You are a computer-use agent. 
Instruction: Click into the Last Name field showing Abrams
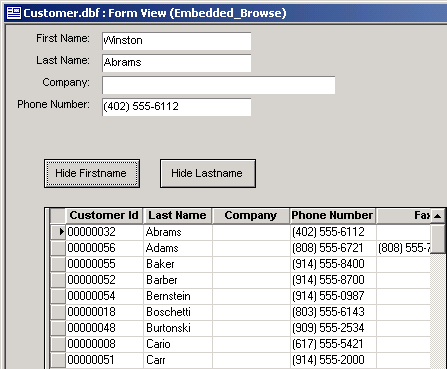(x=176, y=63)
